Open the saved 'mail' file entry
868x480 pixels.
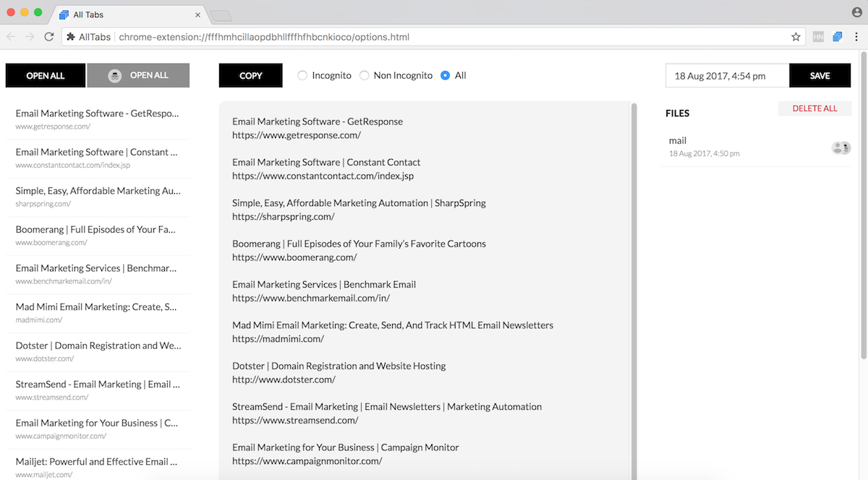[x=755, y=147]
